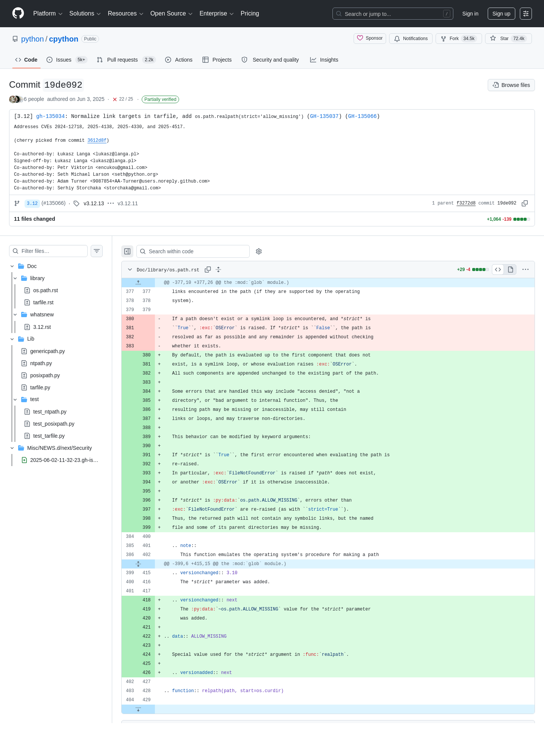Switch to the Issues tab
The height and width of the screenshot is (756, 544).
pos(67,60)
